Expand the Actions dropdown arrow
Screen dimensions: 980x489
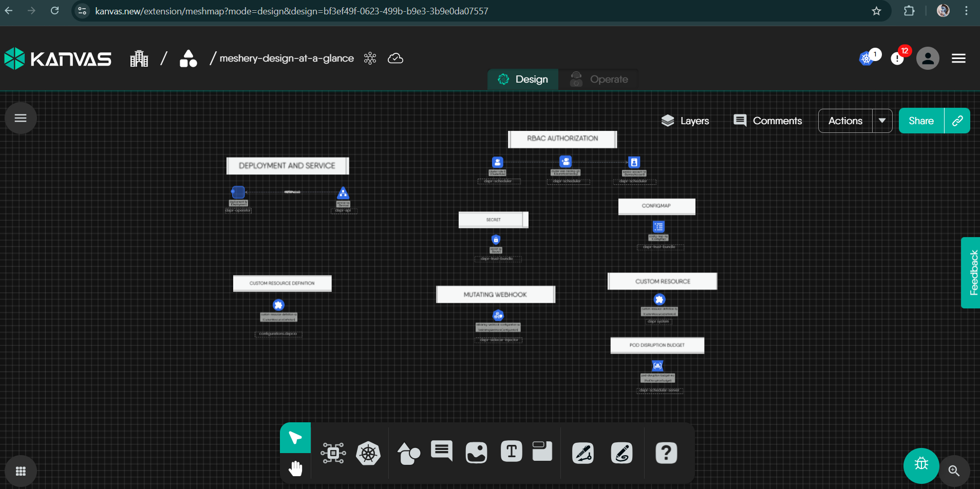pos(882,121)
